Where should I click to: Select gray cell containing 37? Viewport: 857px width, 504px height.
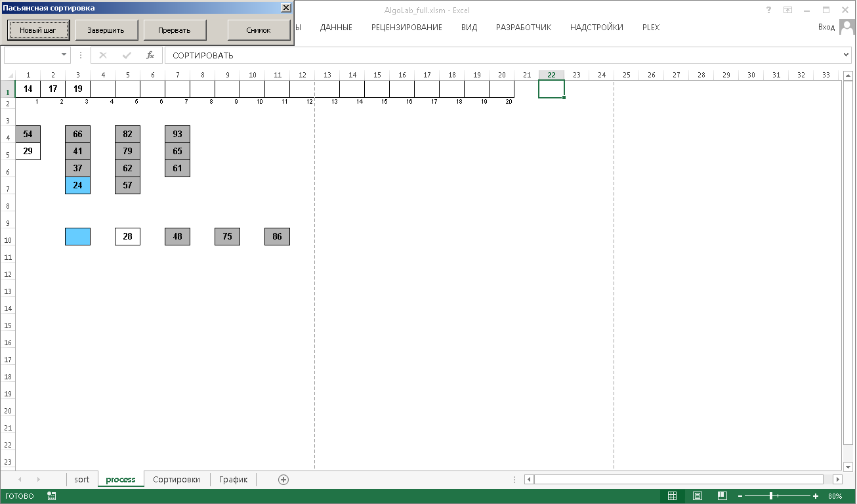(77, 168)
